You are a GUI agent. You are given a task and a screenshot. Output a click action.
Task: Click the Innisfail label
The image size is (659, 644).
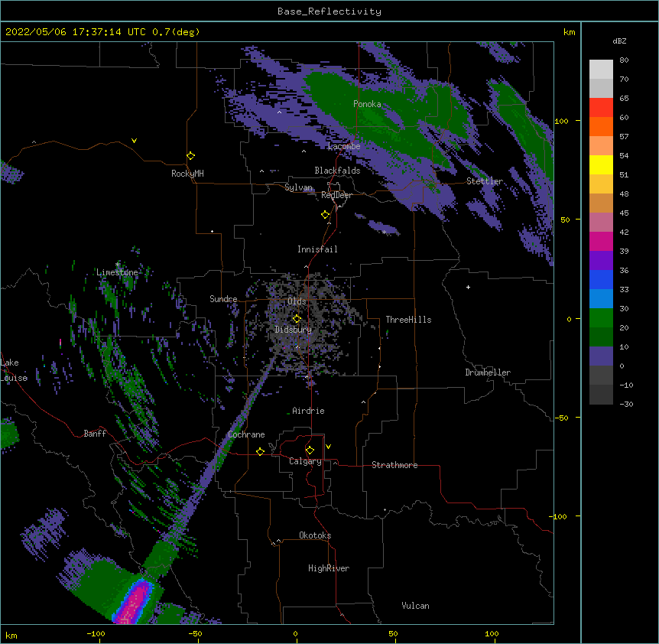coord(317,249)
